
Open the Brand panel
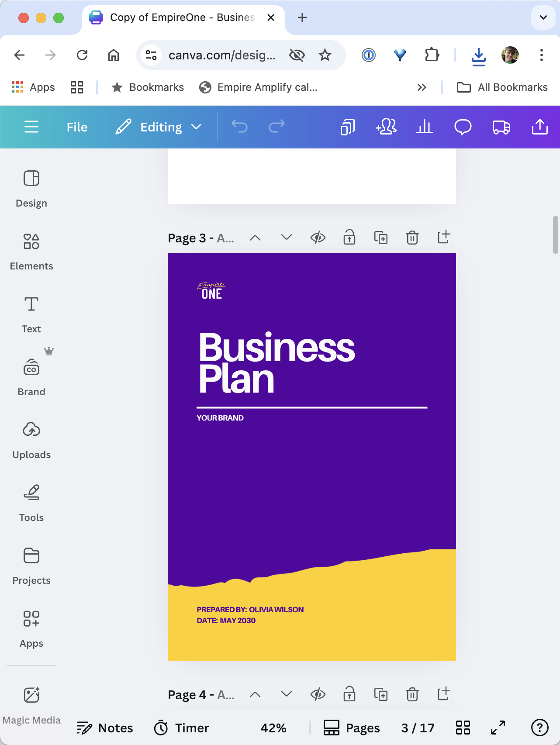[x=31, y=377]
